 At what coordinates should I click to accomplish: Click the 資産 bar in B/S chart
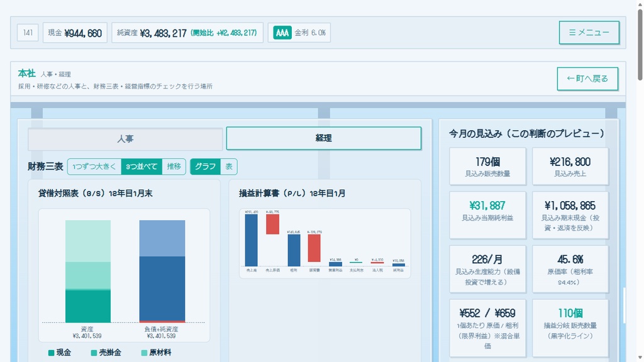click(88, 271)
